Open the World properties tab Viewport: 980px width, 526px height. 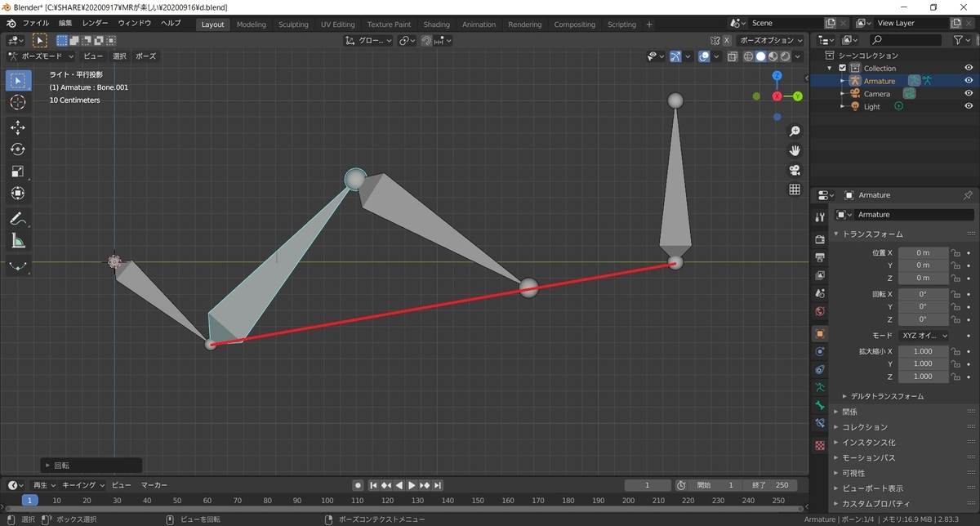tap(820, 311)
